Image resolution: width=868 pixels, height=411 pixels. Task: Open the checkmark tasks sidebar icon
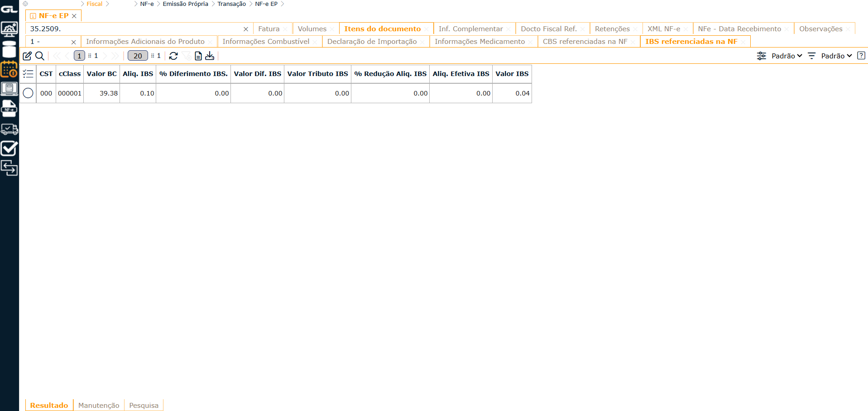point(9,148)
